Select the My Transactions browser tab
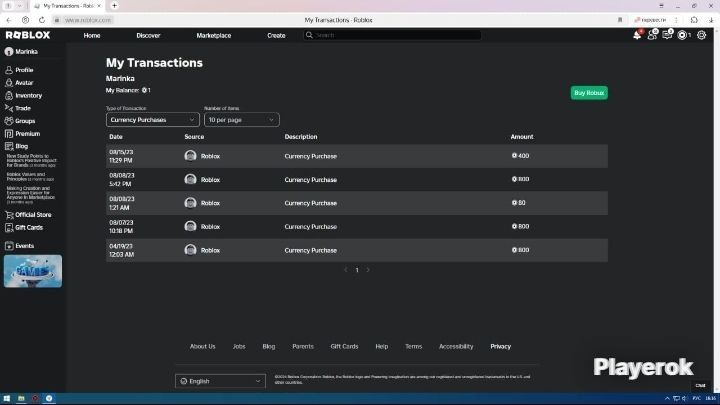Viewport: 720px width, 405px height. pyautogui.click(x=68, y=6)
